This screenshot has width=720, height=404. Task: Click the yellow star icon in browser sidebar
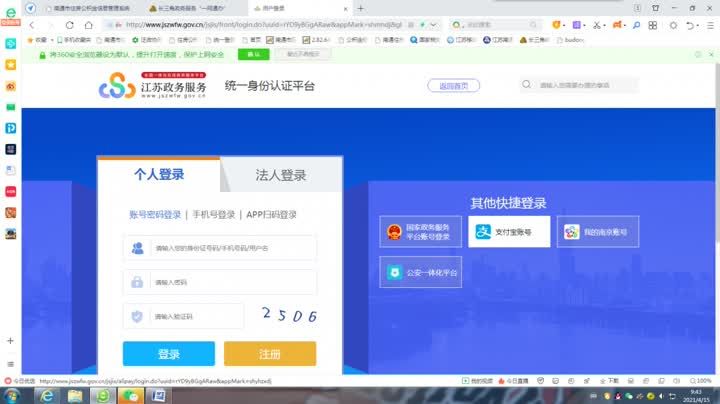(x=11, y=65)
